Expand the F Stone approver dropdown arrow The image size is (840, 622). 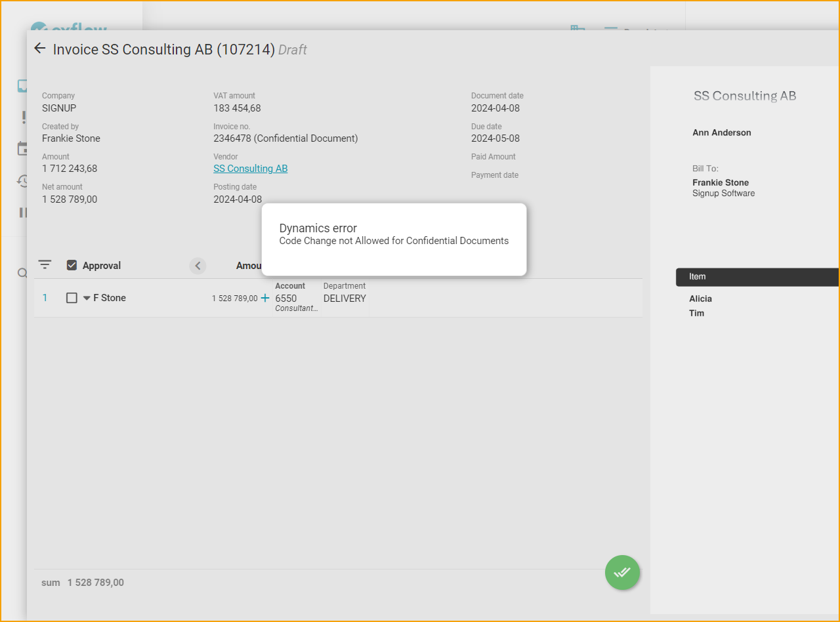click(87, 298)
